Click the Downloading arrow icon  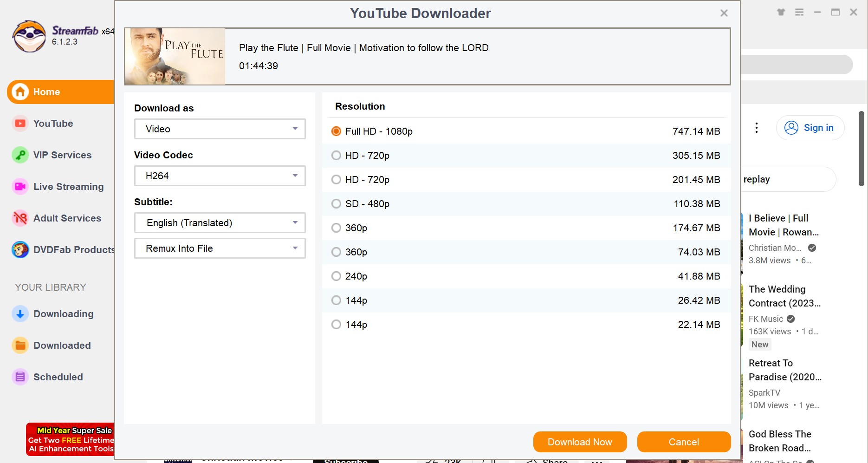20,314
